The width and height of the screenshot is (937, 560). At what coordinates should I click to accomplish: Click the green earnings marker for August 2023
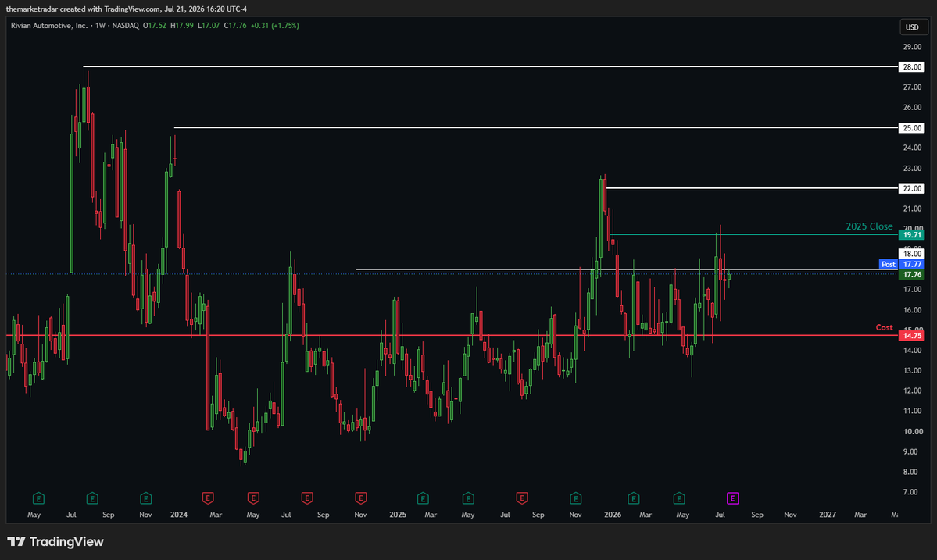[92, 498]
